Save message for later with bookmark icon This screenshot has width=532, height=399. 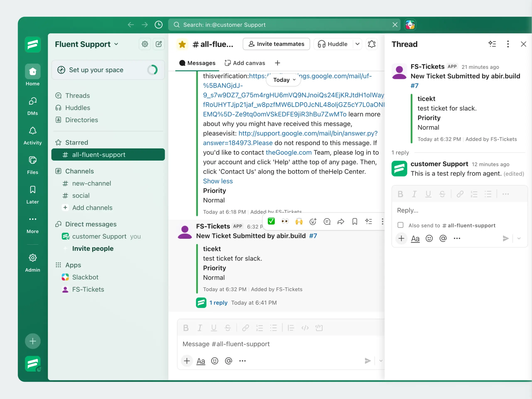click(x=355, y=221)
